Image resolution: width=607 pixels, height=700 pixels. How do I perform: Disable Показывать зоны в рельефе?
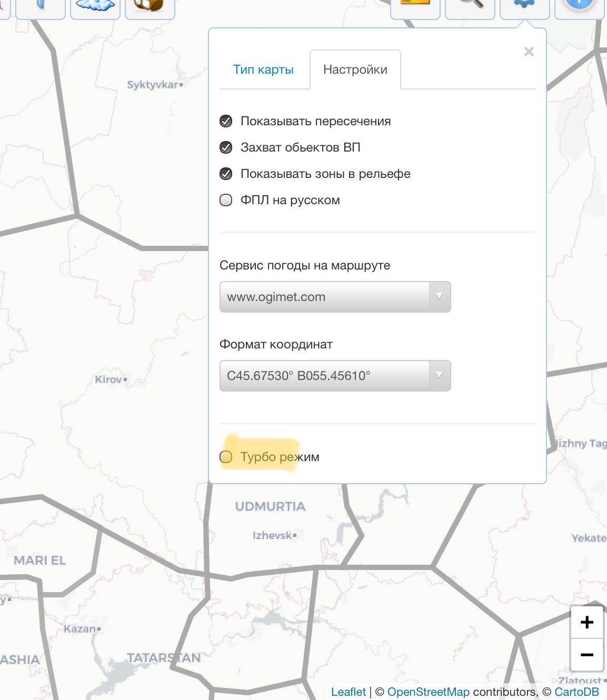[226, 174]
